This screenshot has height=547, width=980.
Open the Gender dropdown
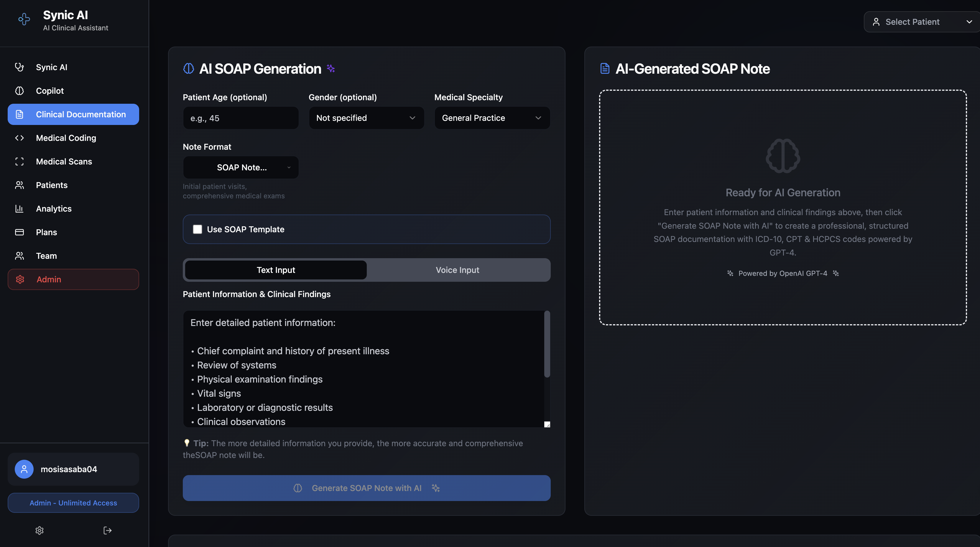[366, 118]
